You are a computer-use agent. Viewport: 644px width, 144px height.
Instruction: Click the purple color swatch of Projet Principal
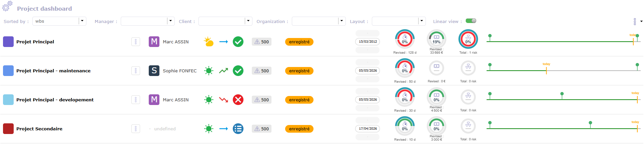[x=8, y=42]
